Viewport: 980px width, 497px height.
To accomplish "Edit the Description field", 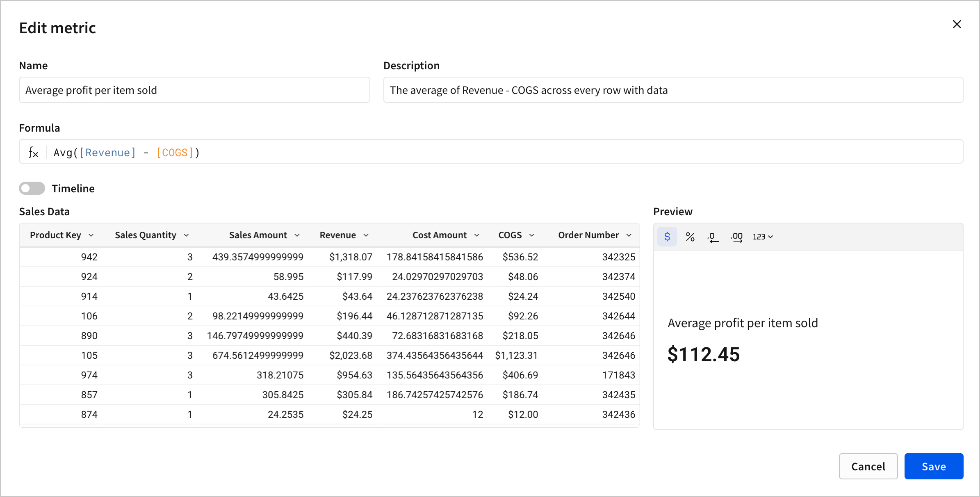I will coord(673,90).
